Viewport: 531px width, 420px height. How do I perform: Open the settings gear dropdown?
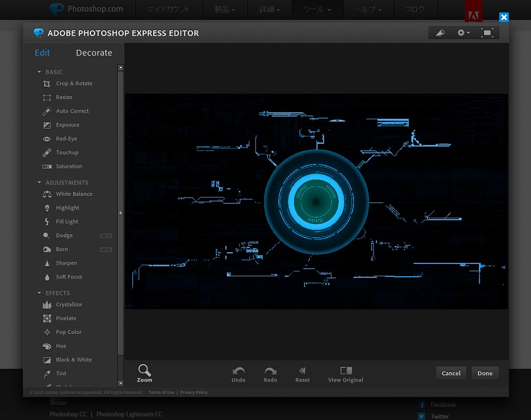(x=463, y=33)
